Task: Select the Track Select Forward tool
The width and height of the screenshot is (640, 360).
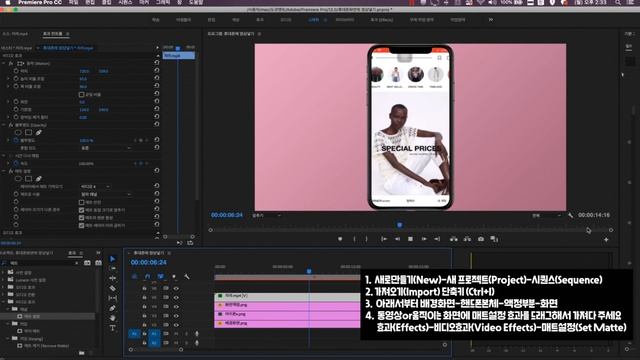Action: [x=113, y=269]
